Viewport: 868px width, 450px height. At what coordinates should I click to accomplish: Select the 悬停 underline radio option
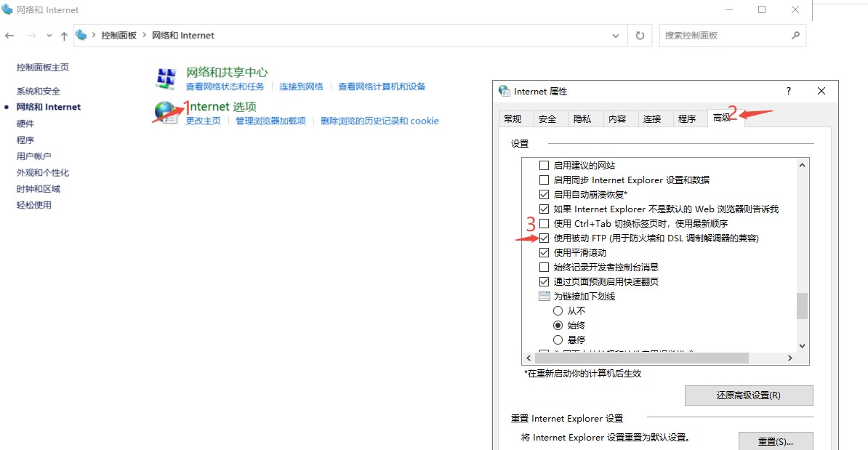point(558,339)
